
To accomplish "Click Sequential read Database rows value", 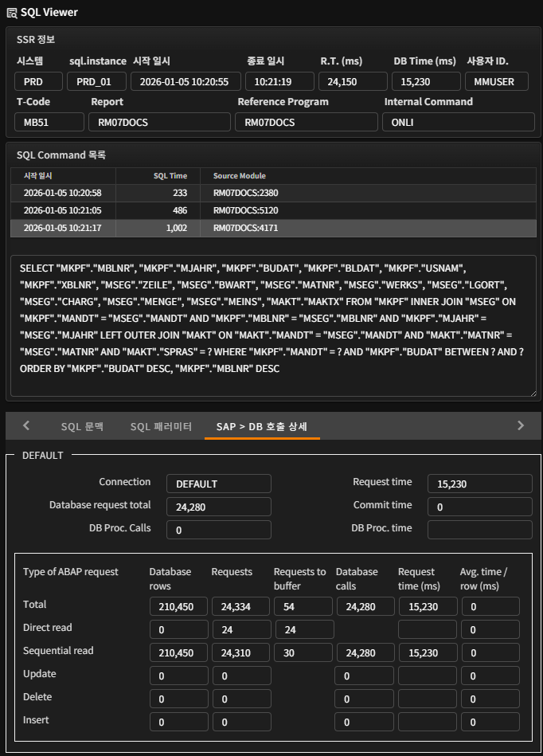I will pyautogui.click(x=179, y=652).
